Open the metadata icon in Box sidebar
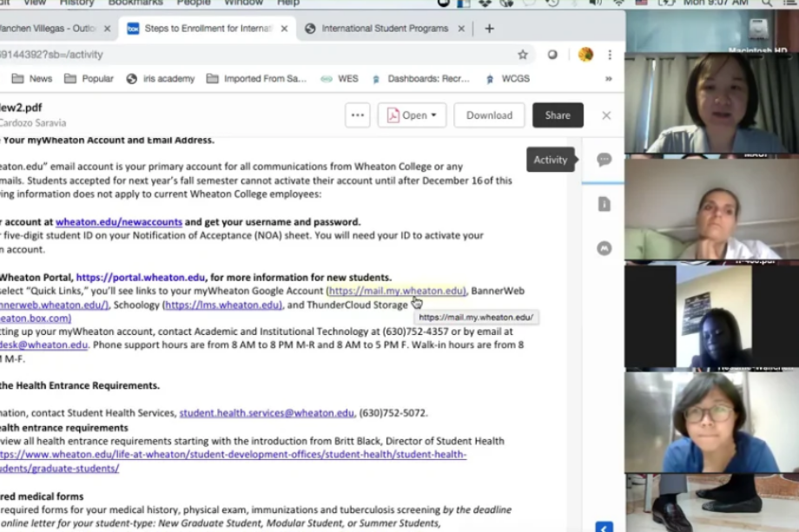This screenshot has height=532, width=799. pos(604,248)
